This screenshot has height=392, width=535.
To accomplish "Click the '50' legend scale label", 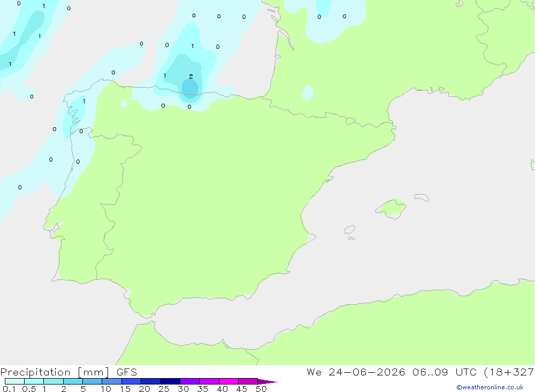I will tap(261, 389).
